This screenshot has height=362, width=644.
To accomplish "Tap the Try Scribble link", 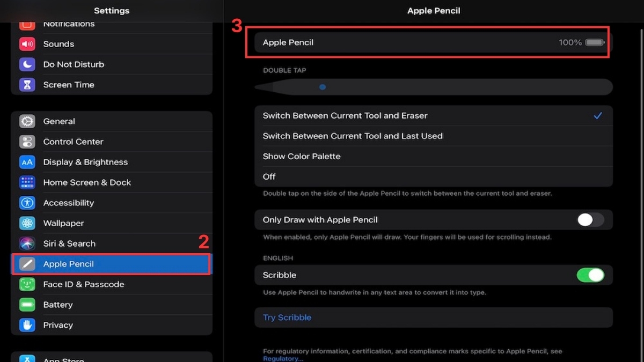I will [287, 317].
